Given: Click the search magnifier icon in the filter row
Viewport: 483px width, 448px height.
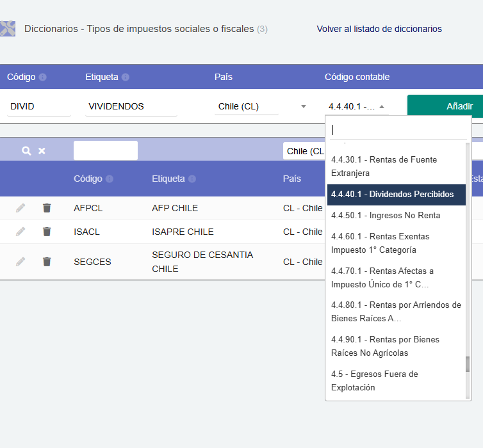Looking at the screenshot, I should coord(26,151).
